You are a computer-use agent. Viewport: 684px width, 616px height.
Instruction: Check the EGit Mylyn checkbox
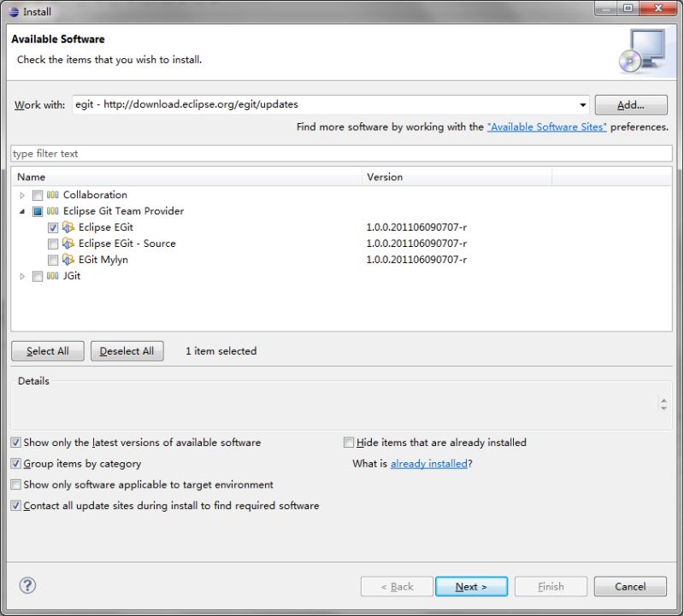(x=53, y=260)
